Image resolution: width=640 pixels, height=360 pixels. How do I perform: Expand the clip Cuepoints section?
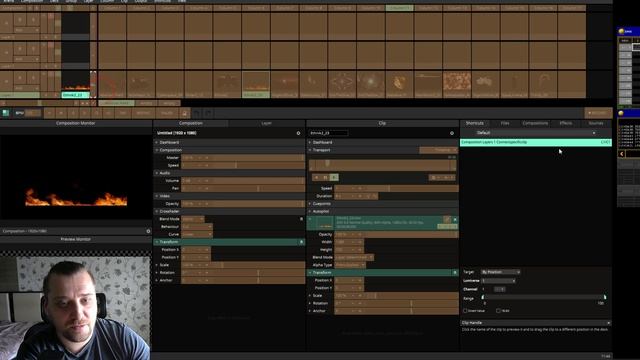(310, 204)
